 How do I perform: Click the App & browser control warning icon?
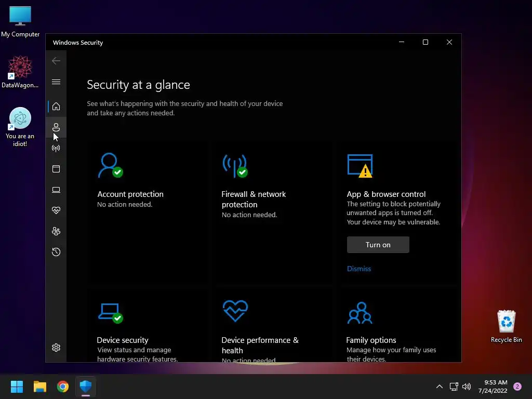click(360, 166)
